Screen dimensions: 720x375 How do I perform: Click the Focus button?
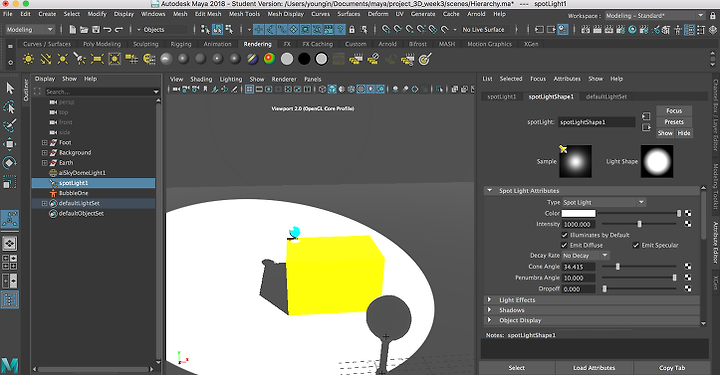tap(674, 111)
